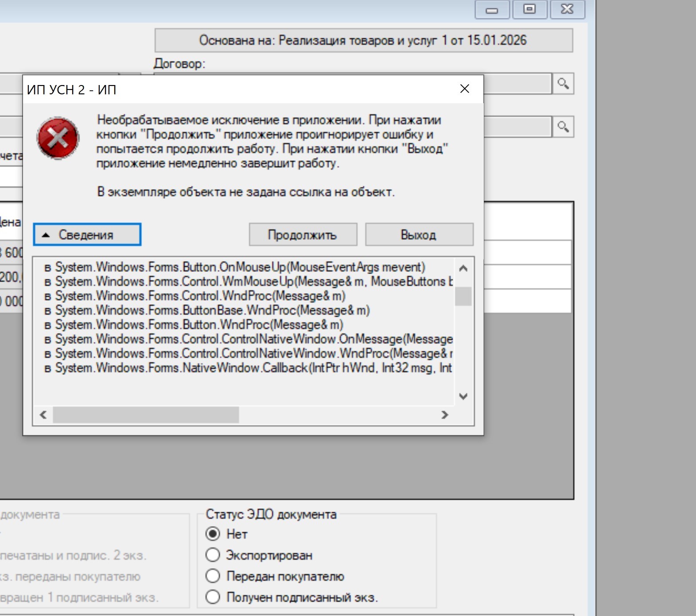Collapse the Сведения details section
This screenshot has width=696, height=616.
[x=87, y=235]
